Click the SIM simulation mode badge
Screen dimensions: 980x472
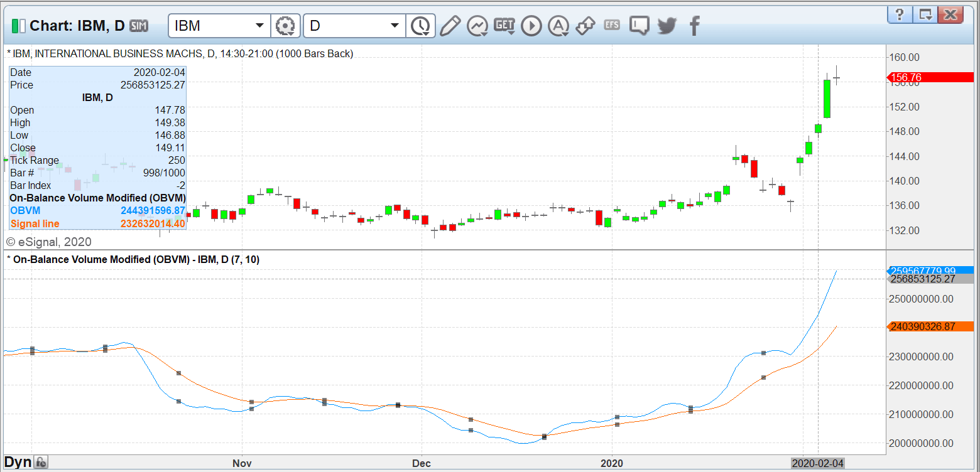click(x=139, y=26)
